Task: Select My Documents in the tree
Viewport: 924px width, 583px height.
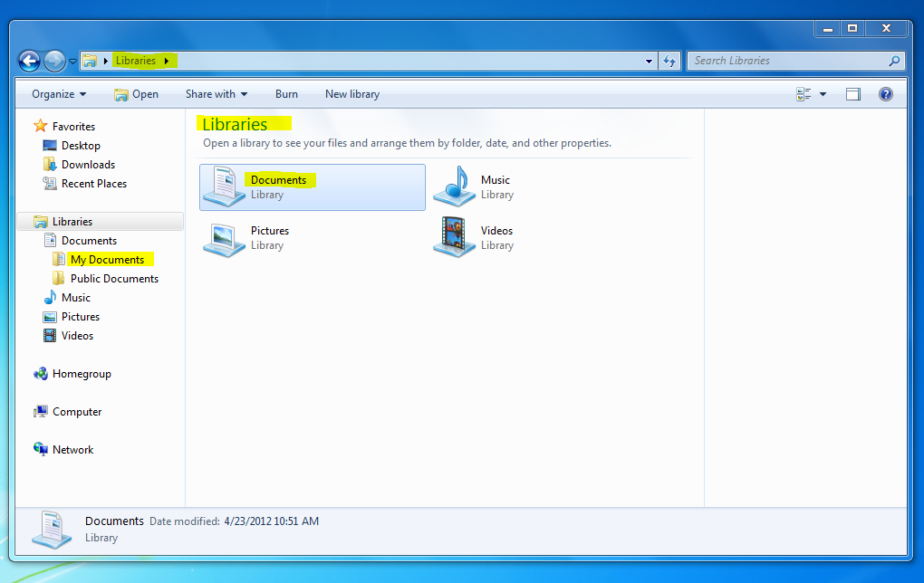Action: [110, 259]
